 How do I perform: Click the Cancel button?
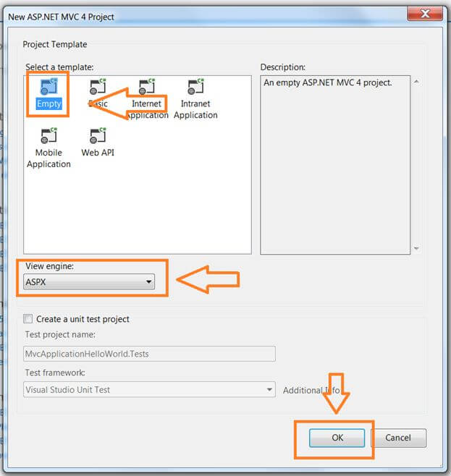pos(398,438)
